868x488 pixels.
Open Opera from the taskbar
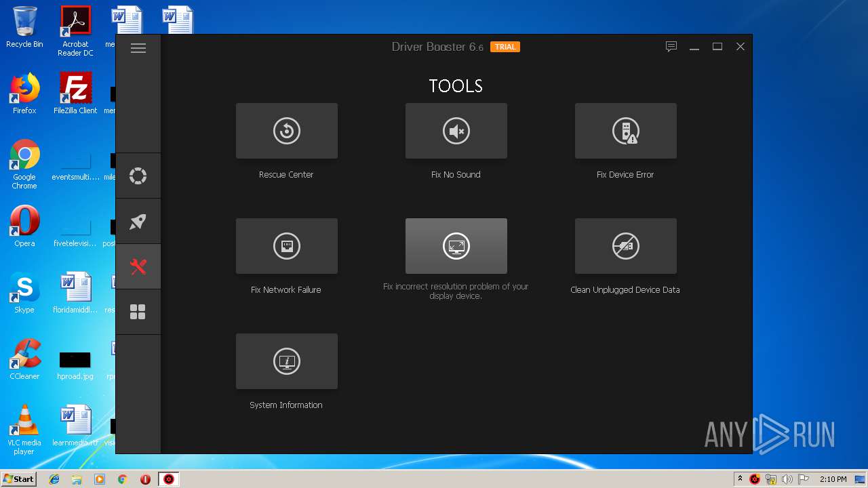(x=145, y=479)
